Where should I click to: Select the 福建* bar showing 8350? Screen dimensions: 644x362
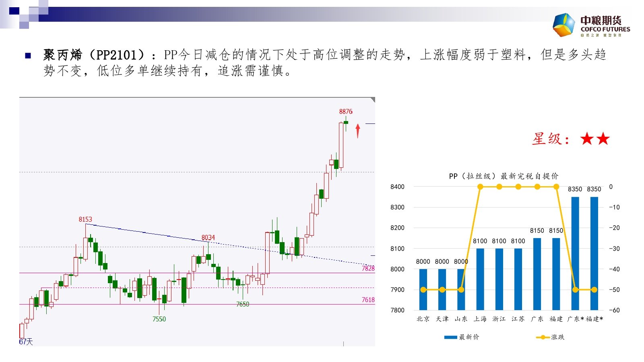point(594,253)
